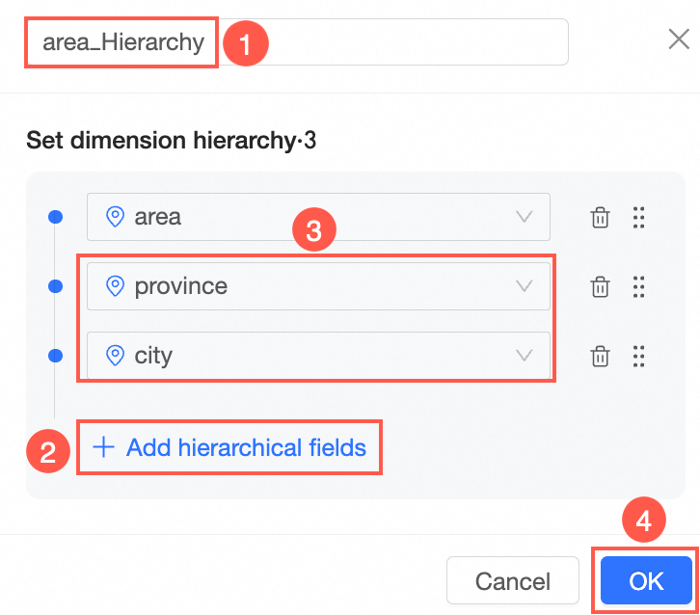
Task: Click location pin icon in city field
Action: tap(115, 356)
